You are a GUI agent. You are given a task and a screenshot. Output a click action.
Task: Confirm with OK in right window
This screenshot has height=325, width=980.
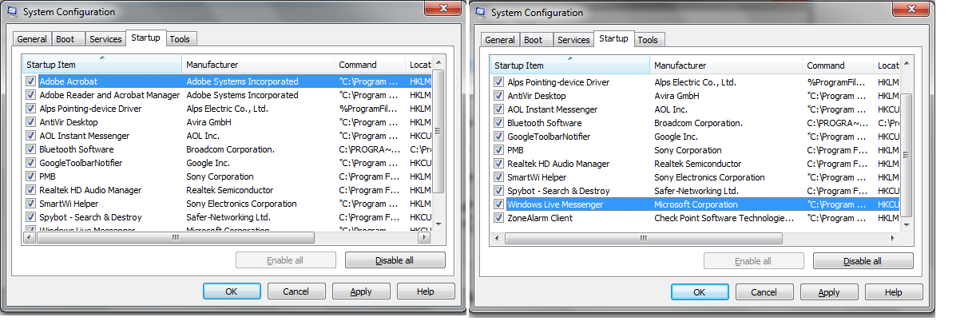point(700,292)
